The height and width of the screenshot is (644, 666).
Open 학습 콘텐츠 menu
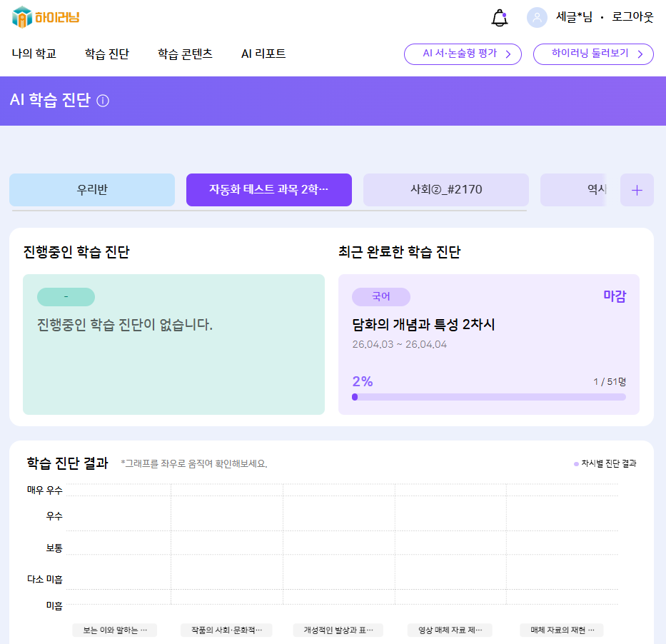(x=185, y=54)
